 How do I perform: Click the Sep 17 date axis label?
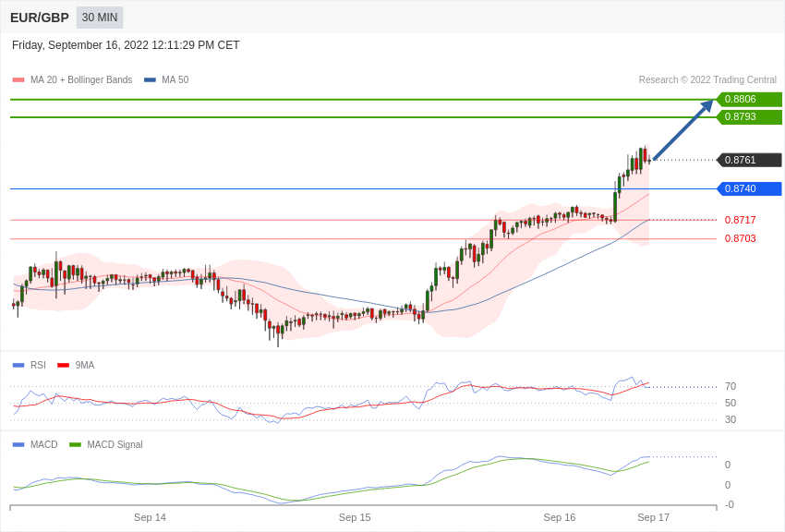(653, 517)
